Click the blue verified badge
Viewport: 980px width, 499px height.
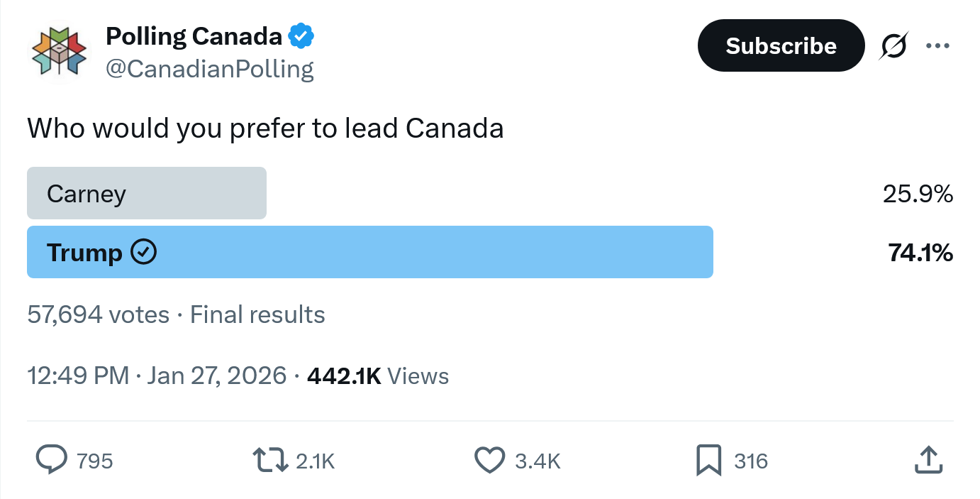(301, 35)
